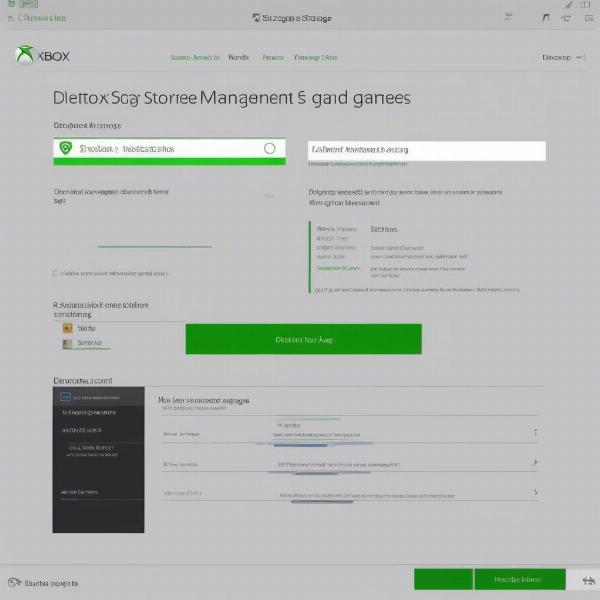This screenshot has width=600, height=600.
Task: Click the blue icon in the dark sidebar
Action: coord(65,397)
